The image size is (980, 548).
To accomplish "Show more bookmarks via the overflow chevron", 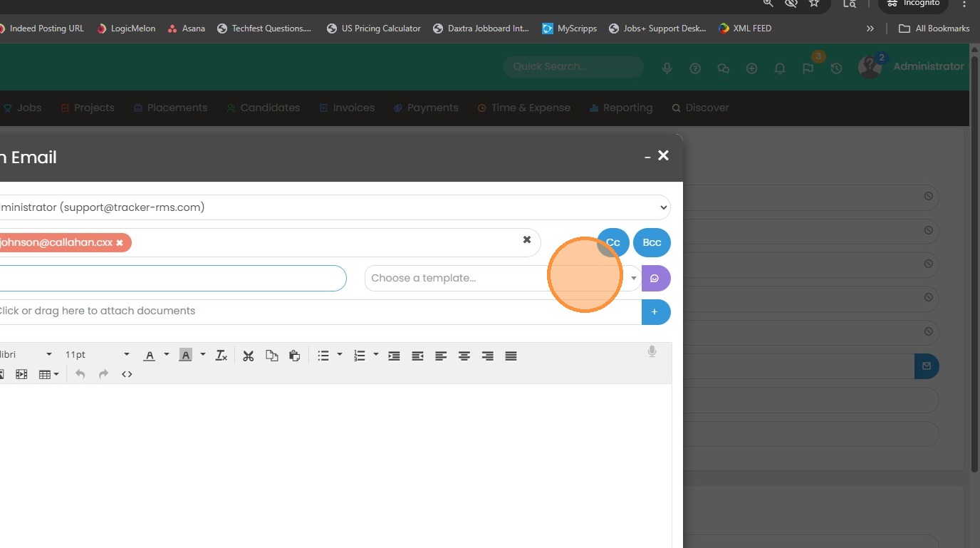I will pyautogui.click(x=870, y=29).
